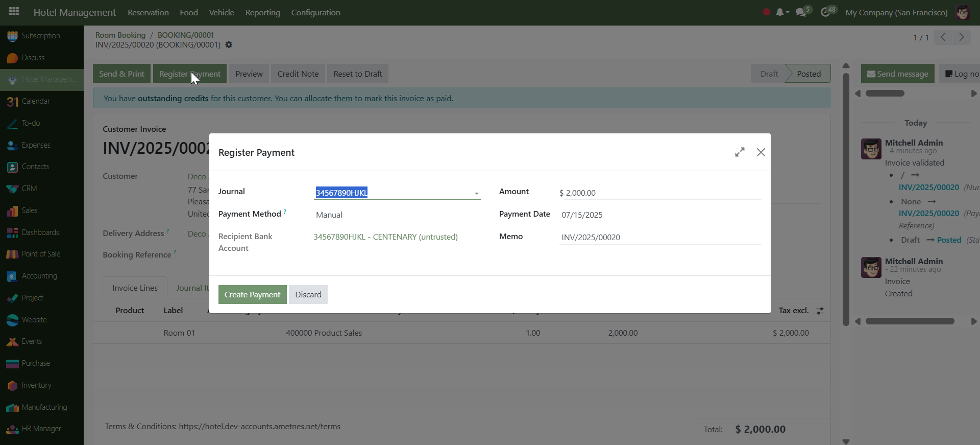Open the Accounting app in sidebar
The image size is (980, 445).
tap(39, 276)
